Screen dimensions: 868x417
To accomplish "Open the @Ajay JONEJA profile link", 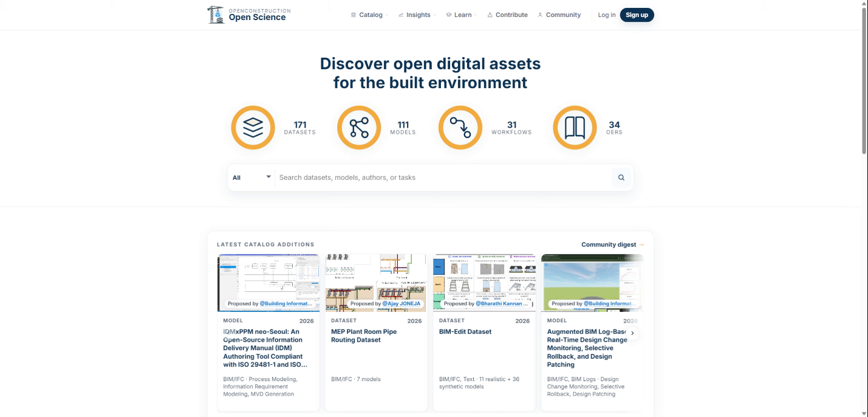I will click(402, 303).
